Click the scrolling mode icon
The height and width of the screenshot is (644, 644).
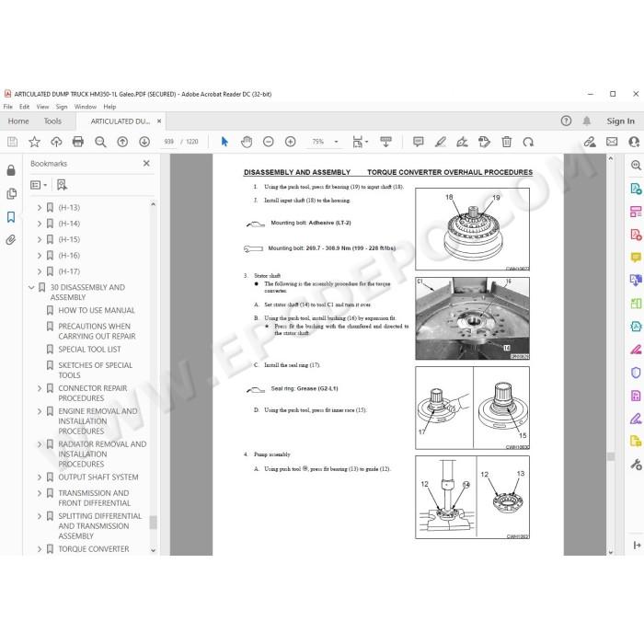[x=385, y=142]
